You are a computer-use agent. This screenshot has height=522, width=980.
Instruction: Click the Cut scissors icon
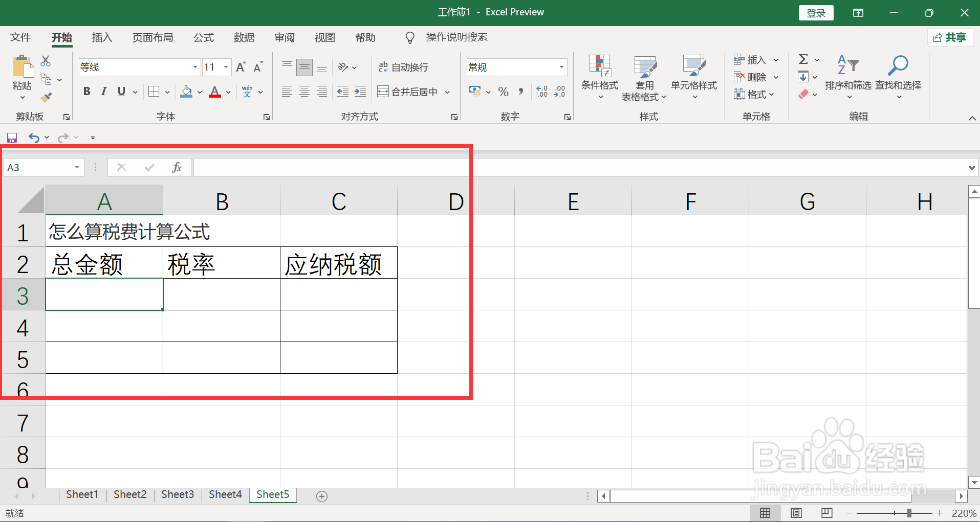point(46,61)
